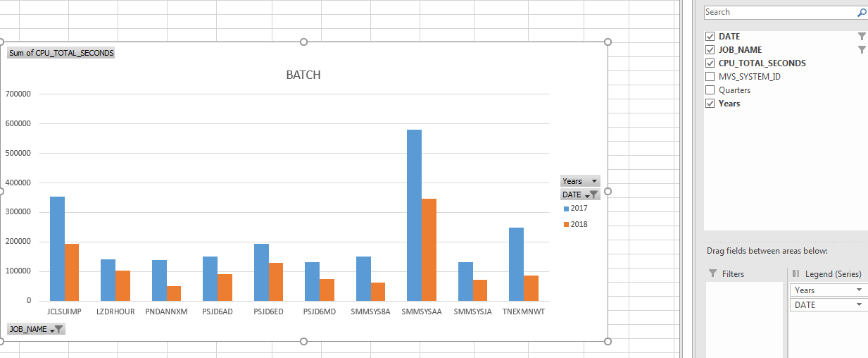Screen dimensions: 868x358
Task: Click the SMMSYSJA axis label
Action: [x=473, y=311]
